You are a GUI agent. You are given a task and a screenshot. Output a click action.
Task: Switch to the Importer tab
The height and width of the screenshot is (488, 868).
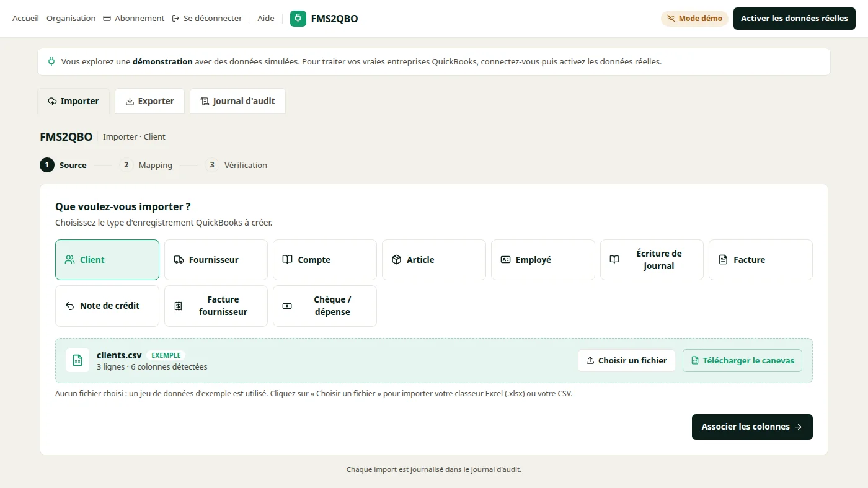point(73,101)
